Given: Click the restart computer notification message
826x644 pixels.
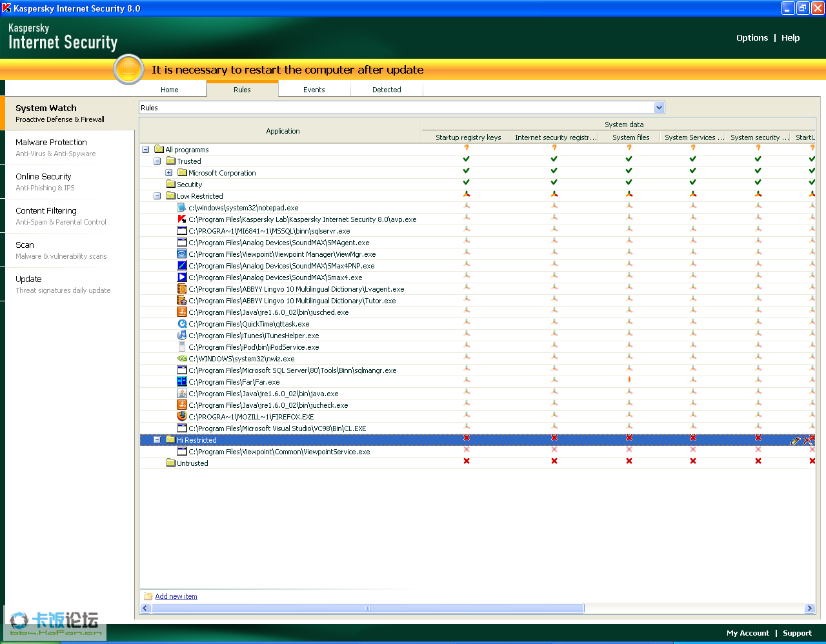Looking at the screenshot, I should [x=288, y=70].
